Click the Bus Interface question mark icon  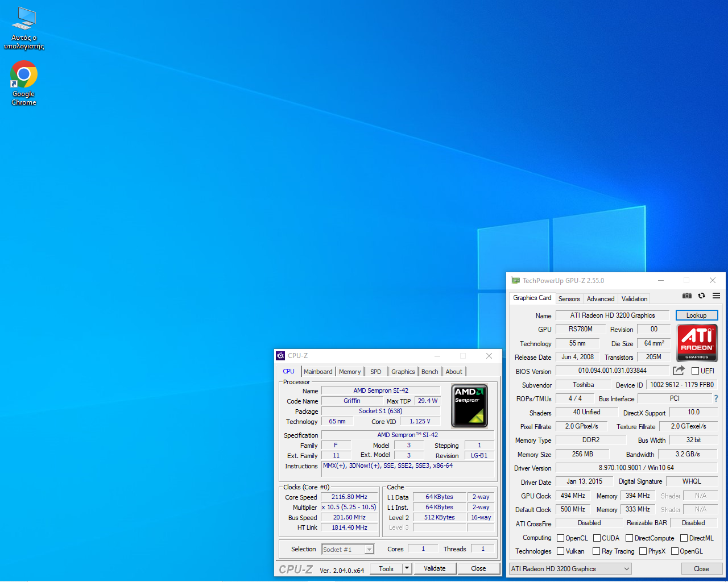716,398
